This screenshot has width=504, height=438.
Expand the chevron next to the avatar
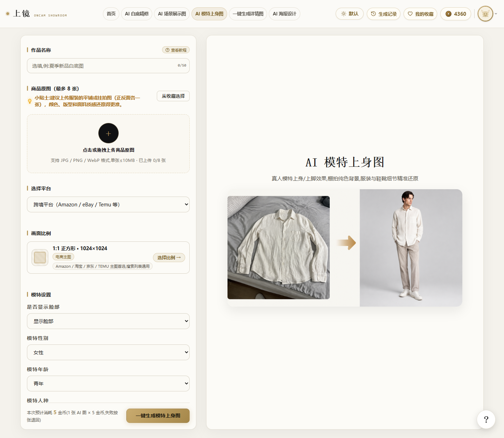[496, 14]
